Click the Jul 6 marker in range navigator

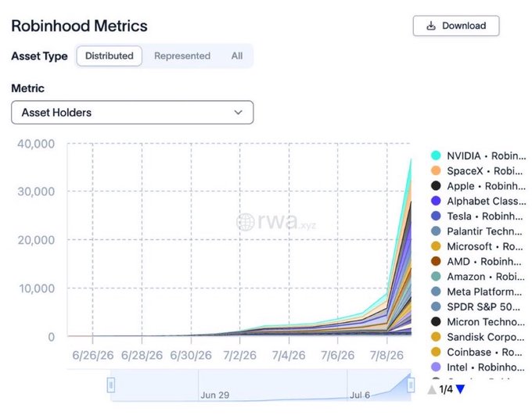[x=360, y=395]
